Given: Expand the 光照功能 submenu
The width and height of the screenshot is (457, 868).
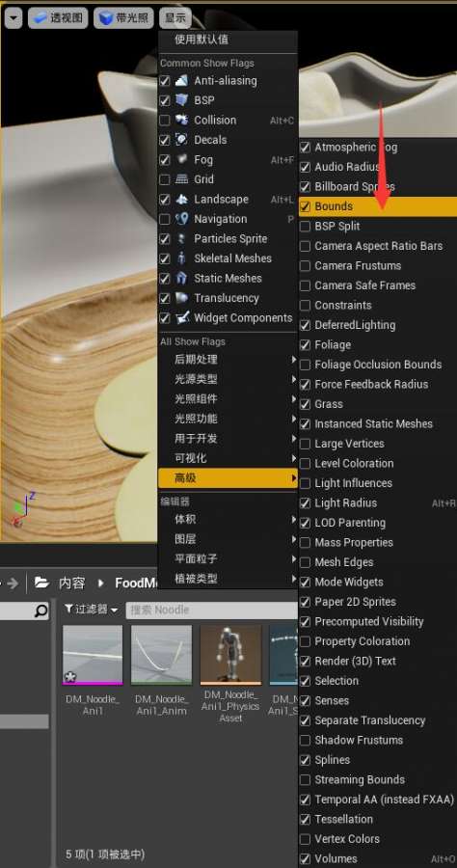Looking at the screenshot, I should (228, 419).
